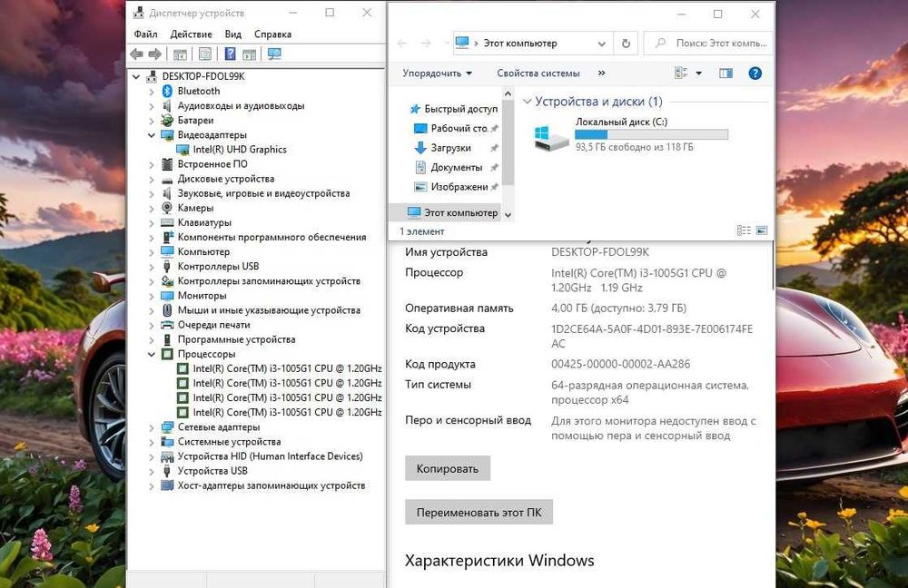Click the navigation pane scroll down arrow
This screenshot has height=588, width=908.
coord(508,215)
